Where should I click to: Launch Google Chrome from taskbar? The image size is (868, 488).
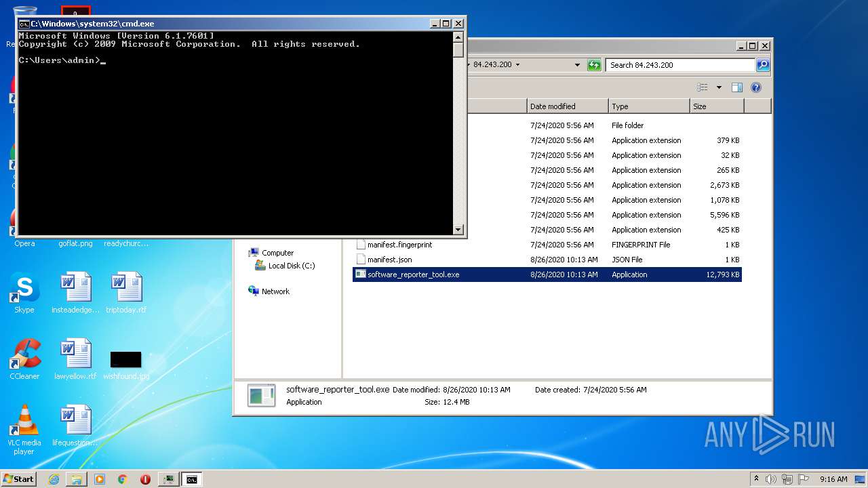pyautogui.click(x=123, y=479)
